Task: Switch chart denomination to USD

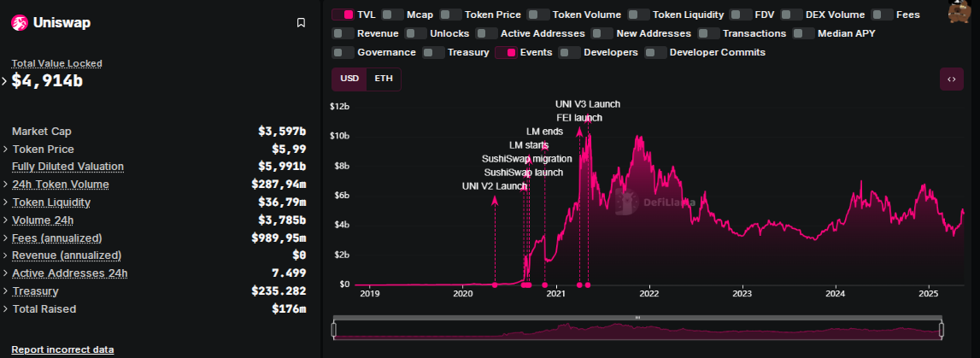Action: click(x=349, y=79)
